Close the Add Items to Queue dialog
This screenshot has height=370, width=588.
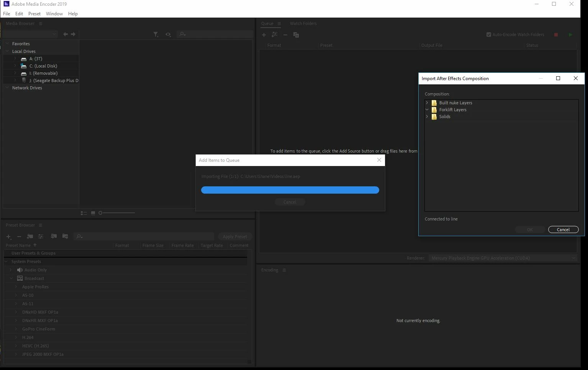pyautogui.click(x=379, y=160)
